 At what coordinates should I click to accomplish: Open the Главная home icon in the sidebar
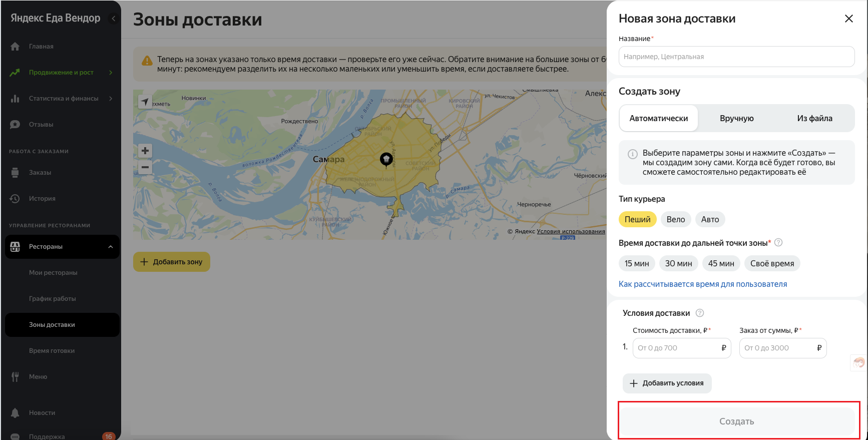click(15, 47)
